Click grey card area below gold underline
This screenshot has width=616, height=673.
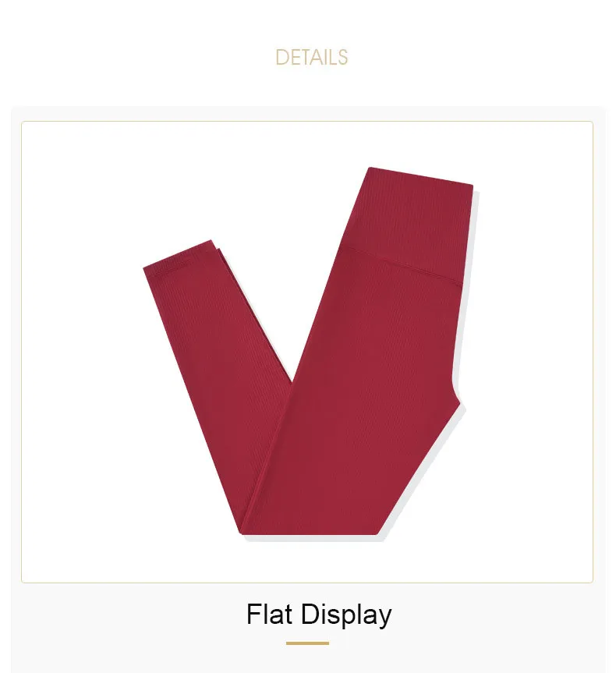(x=307, y=660)
